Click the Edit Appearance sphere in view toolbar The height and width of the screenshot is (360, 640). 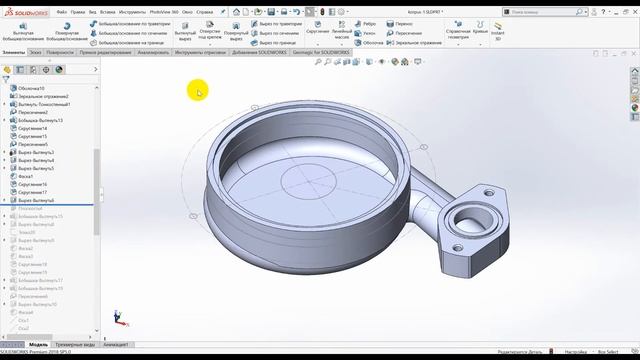click(395, 62)
